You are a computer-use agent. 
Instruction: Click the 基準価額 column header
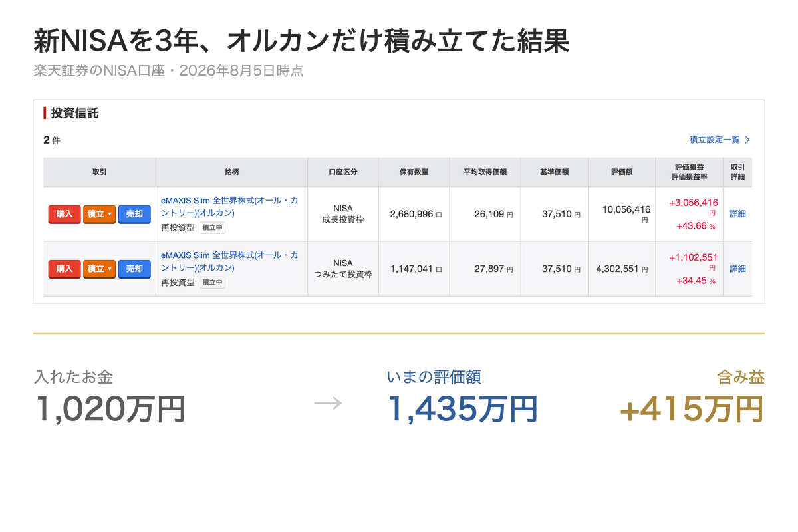pos(554,172)
